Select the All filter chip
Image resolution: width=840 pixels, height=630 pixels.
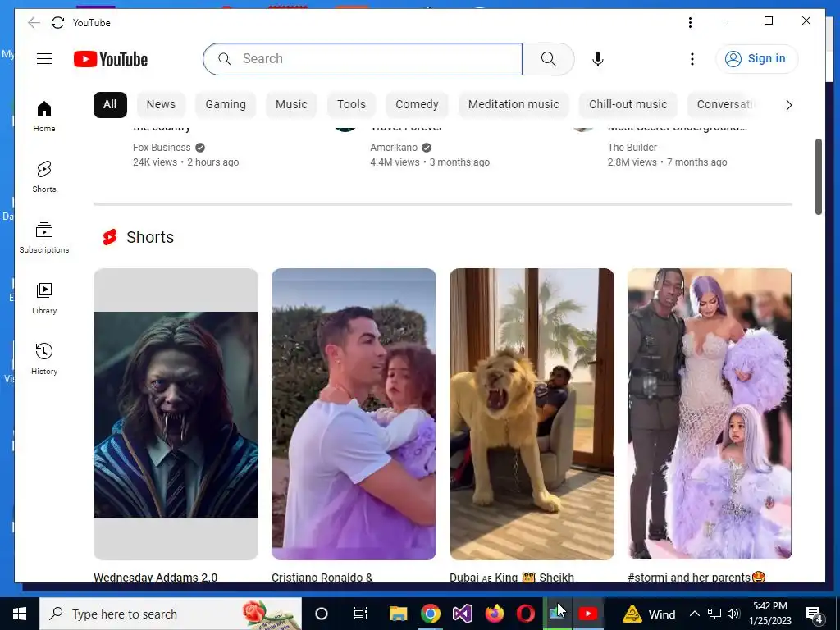(110, 104)
